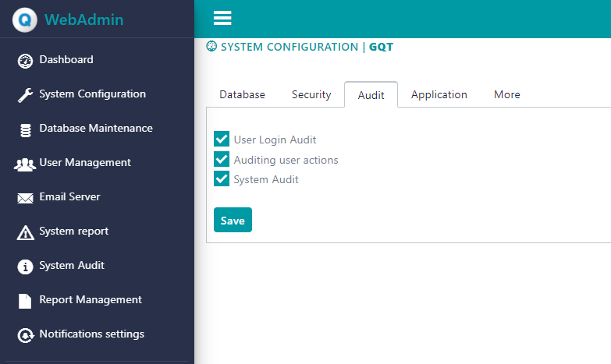The height and width of the screenshot is (364, 611).
Task: Click the Database Maintenance stack icon
Action: tap(25, 130)
